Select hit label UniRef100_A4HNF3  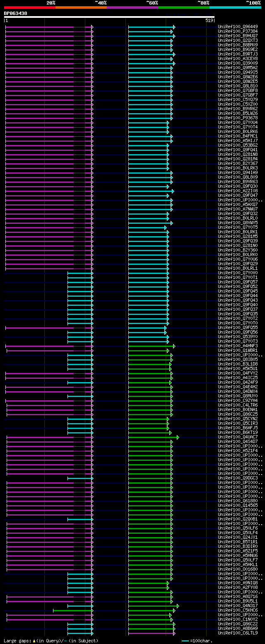click(x=238, y=346)
